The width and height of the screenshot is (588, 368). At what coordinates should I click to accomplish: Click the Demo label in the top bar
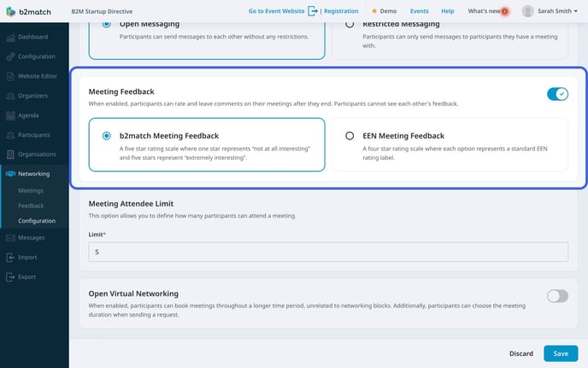(x=388, y=11)
